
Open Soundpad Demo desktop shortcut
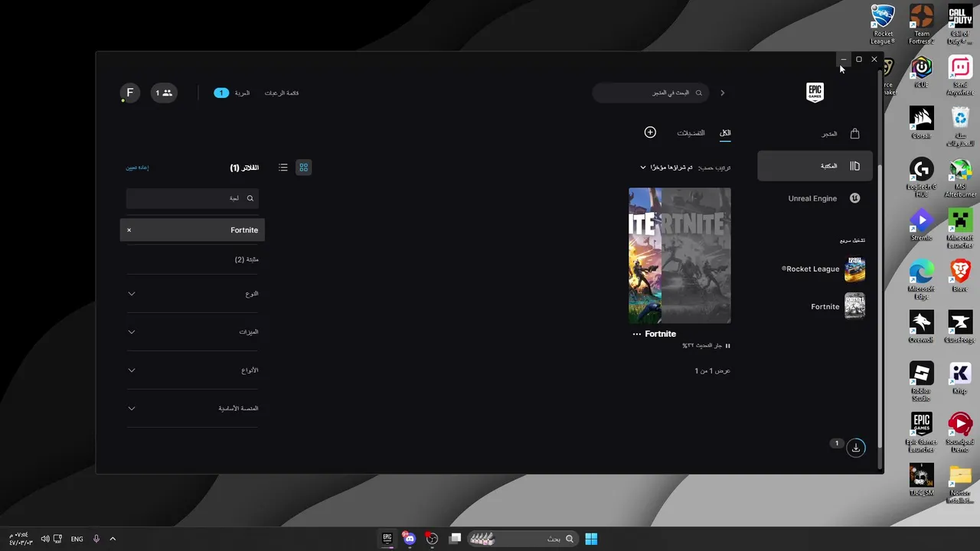pyautogui.click(x=960, y=432)
